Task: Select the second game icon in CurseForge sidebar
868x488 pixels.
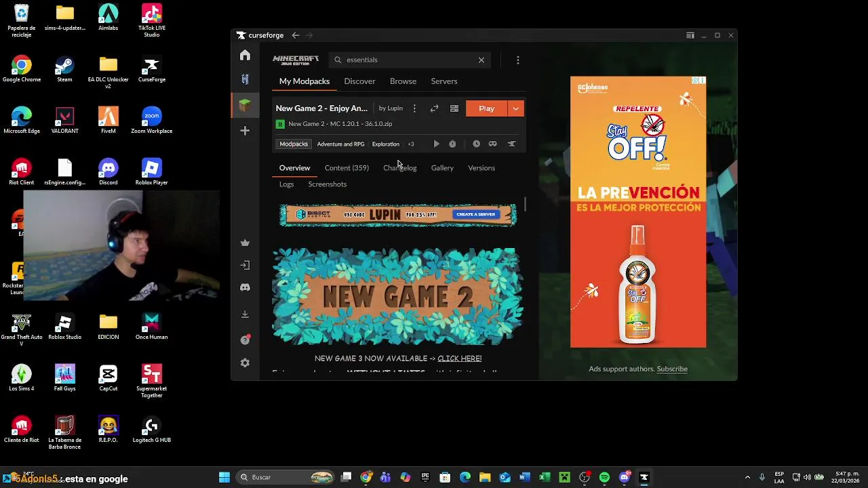Action: click(245, 79)
